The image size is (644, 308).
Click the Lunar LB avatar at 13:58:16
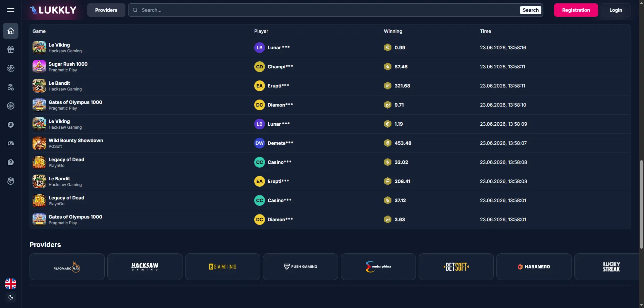pos(260,48)
